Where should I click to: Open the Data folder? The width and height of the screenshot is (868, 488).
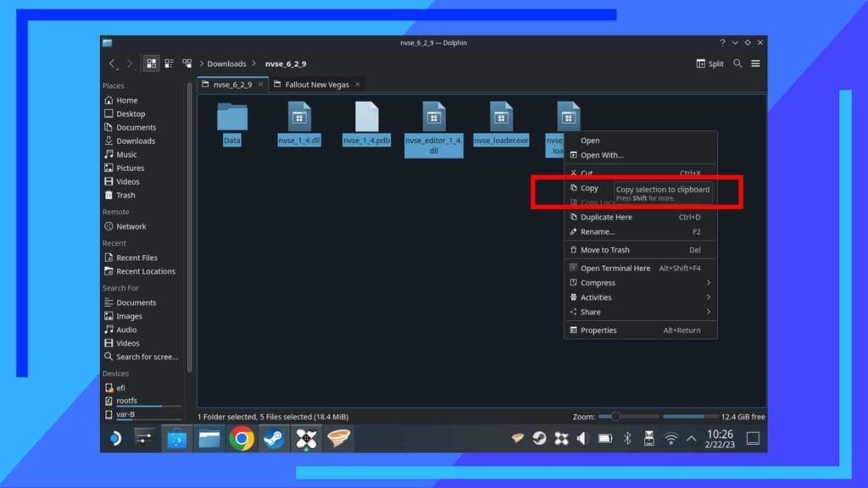(x=232, y=124)
